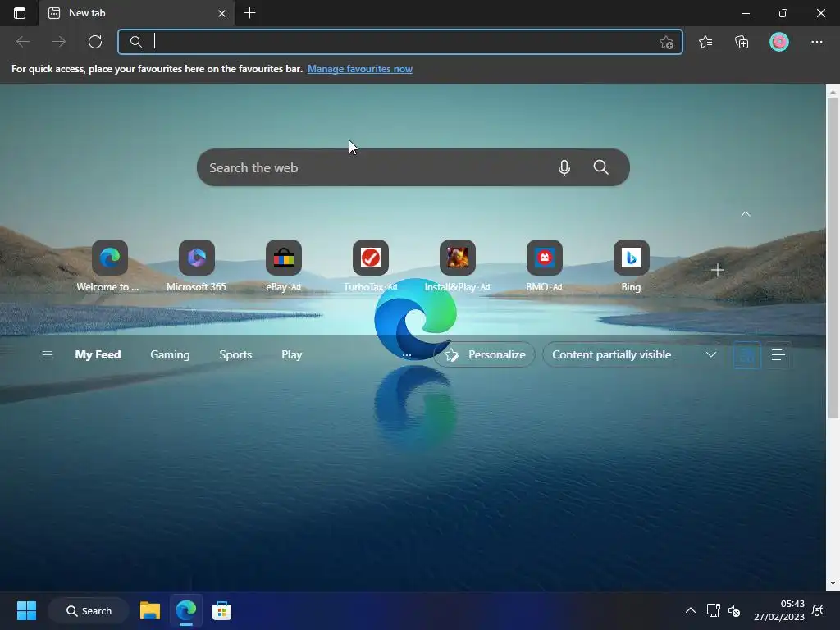840x630 pixels.
Task: Open File Explorer from taskbar
Action: click(x=150, y=610)
